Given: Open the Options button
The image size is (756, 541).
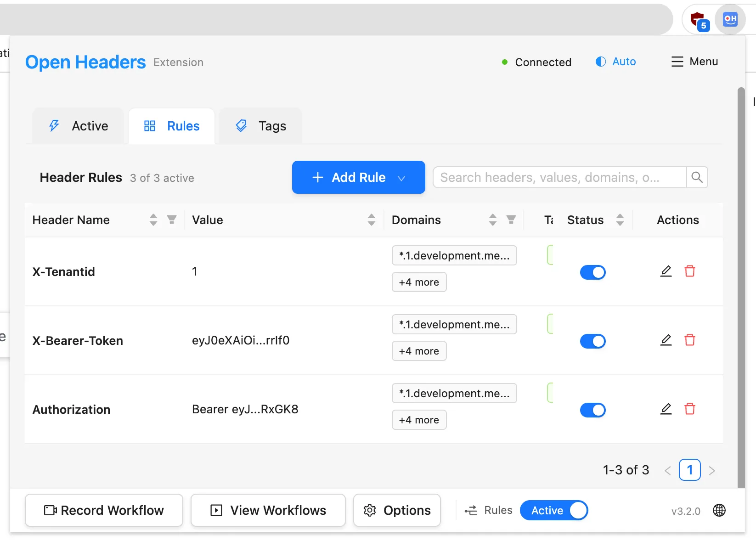Looking at the screenshot, I should (x=396, y=510).
